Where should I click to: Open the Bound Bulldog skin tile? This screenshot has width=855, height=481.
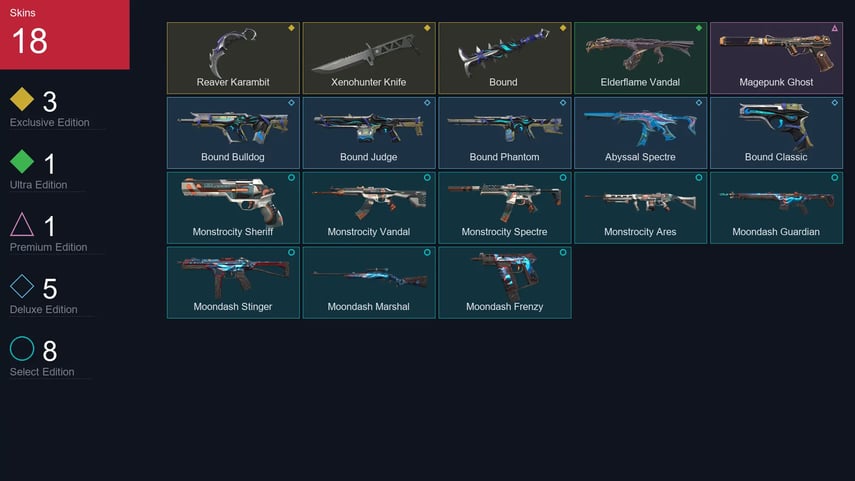click(x=233, y=133)
